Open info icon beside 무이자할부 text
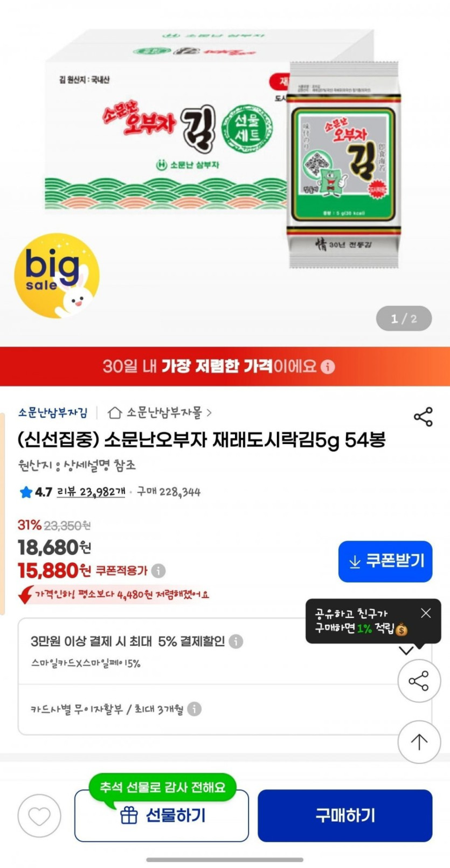This screenshot has height=868, width=450. 194,709
